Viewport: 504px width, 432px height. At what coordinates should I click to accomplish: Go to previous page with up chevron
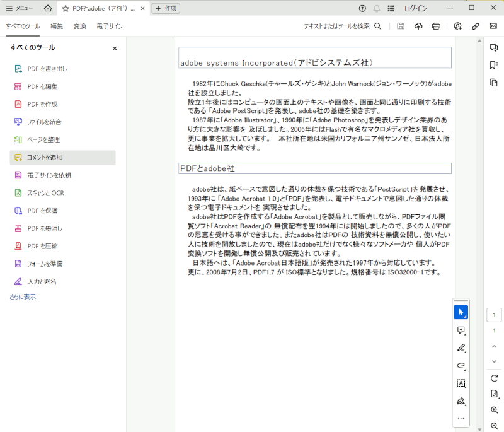(494, 346)
